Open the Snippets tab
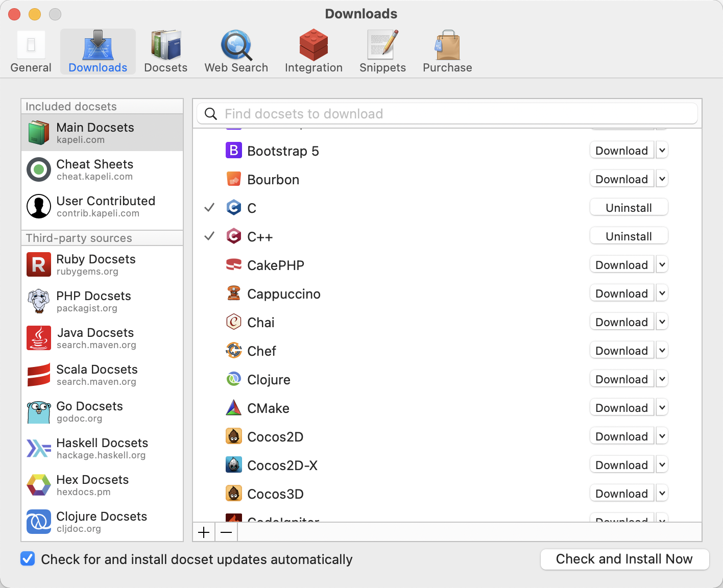Viewport: 723px width, 588px height. 382,52
